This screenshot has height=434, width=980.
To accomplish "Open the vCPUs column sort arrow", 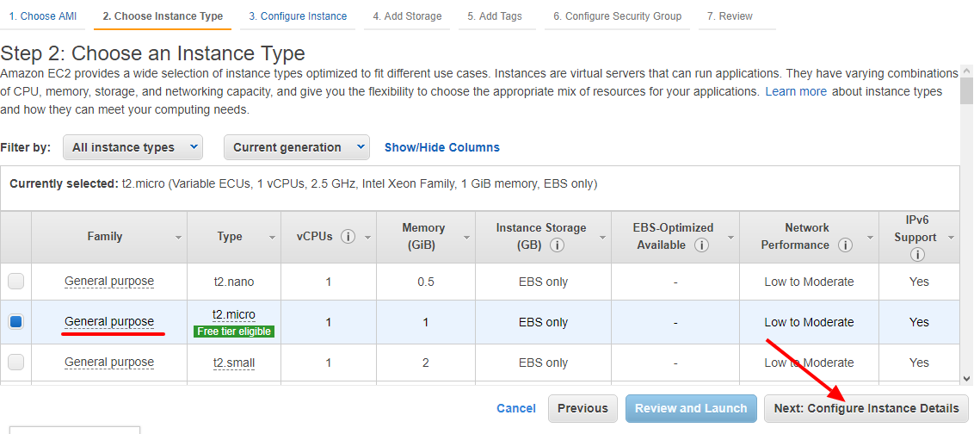I will [367, 239].
